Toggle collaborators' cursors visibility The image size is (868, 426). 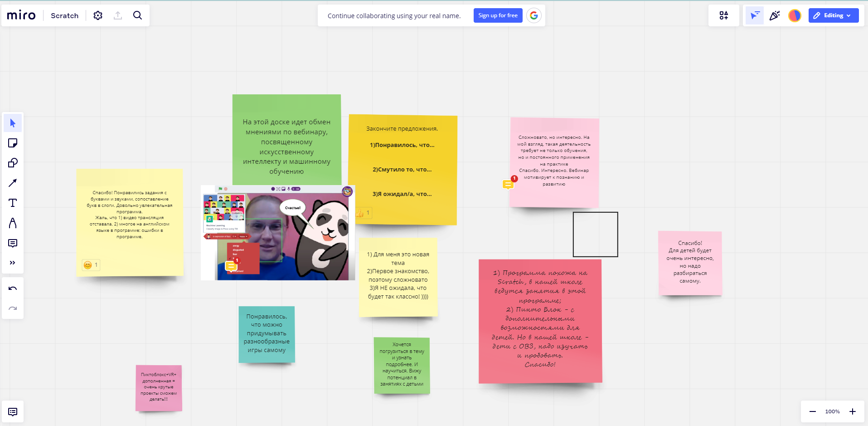755,15
